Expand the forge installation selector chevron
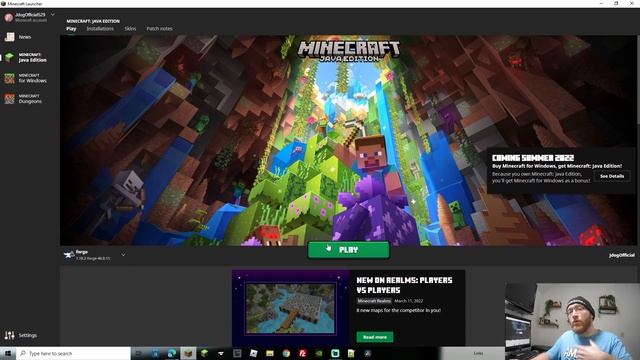Screen dimensions: 640x360 click(x=123, y=255)
